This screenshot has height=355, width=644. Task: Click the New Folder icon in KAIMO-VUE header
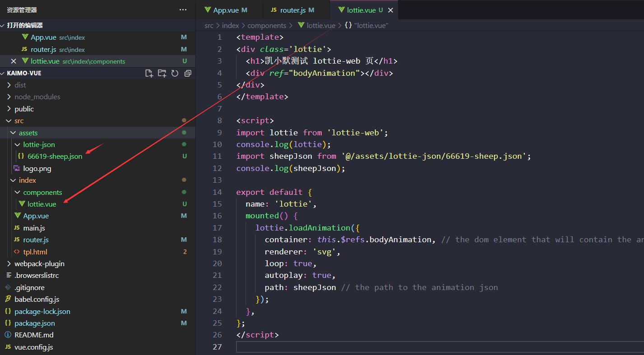pos(162,73)
